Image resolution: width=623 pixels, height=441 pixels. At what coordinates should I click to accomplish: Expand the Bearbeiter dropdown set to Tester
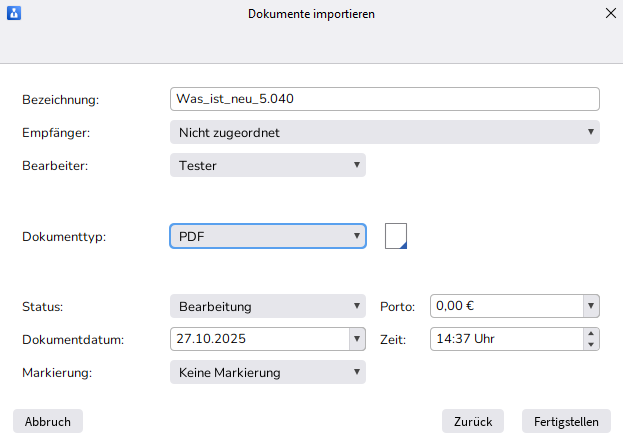(x=268, y=165)
